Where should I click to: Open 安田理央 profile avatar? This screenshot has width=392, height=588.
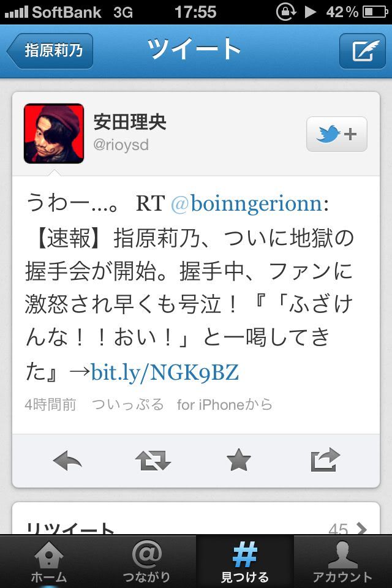[54, 134]
